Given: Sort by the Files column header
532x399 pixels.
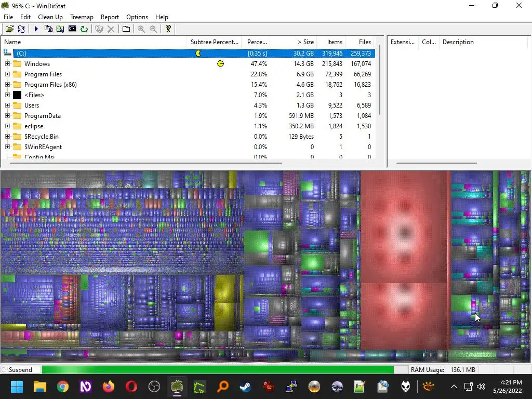Looking at the screenshot, I should click(360, 42).
